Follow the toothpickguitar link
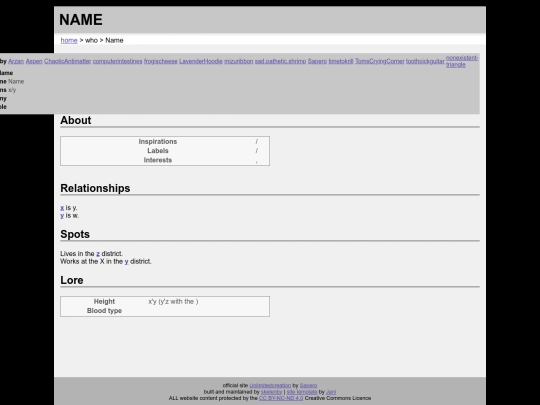Image resolution: width=540 pixels, height=405 pixels. click(425, 61)
